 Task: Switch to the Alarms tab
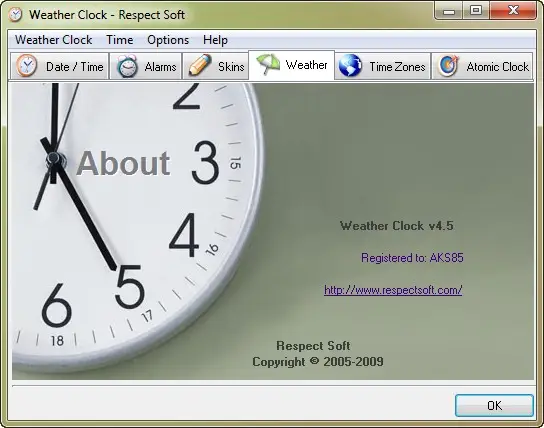point(146,66)
